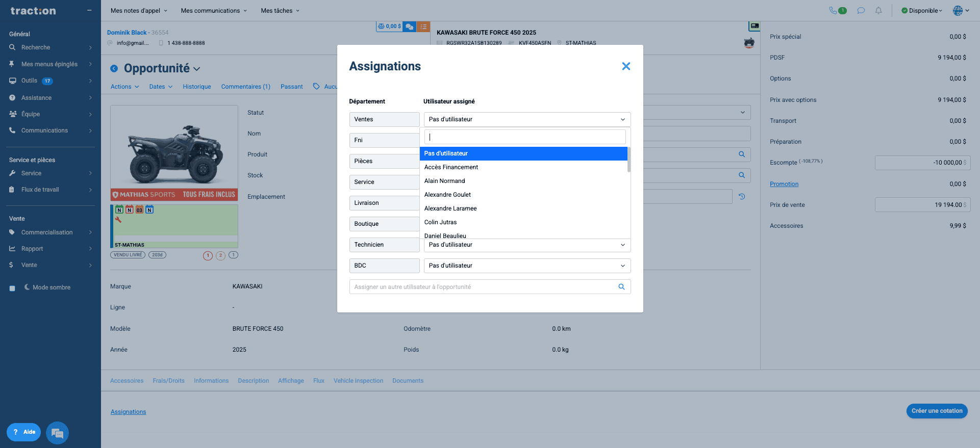The image size is (980, 448).
Task: Toggle Mode sombre checkbox
Action: tap(12, 288)
